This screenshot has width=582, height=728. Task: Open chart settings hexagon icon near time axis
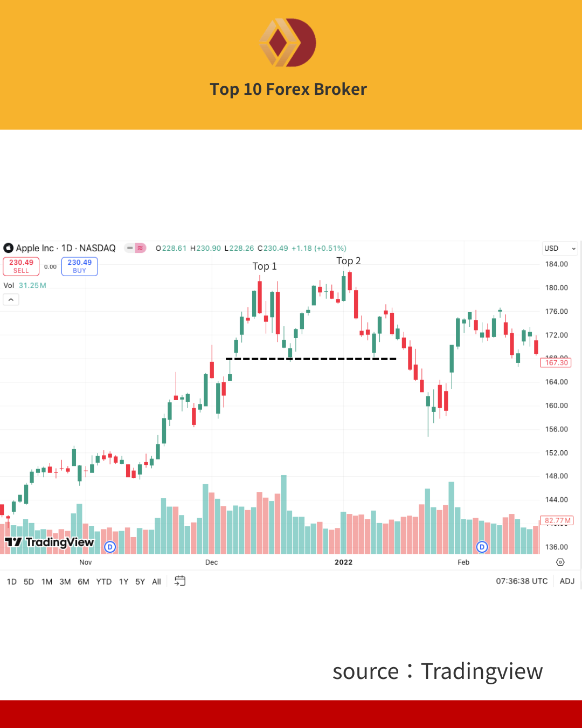[x=560, y=562]
